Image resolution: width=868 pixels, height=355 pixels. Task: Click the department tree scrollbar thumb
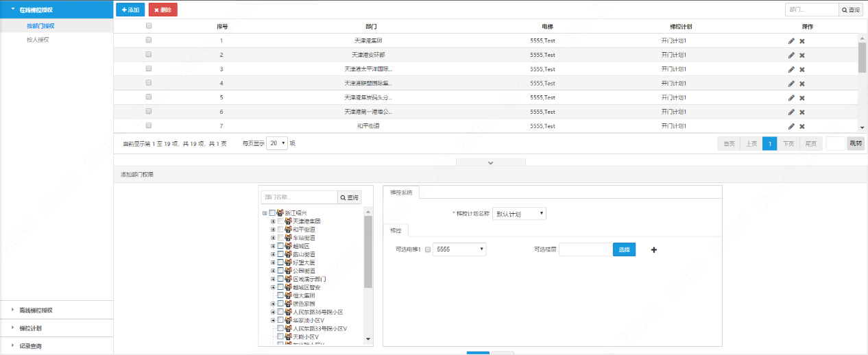[368, 251]
